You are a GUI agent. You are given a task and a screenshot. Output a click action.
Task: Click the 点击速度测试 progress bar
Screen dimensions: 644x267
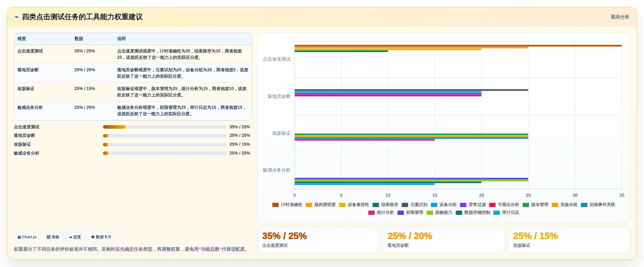coord(164,127)
